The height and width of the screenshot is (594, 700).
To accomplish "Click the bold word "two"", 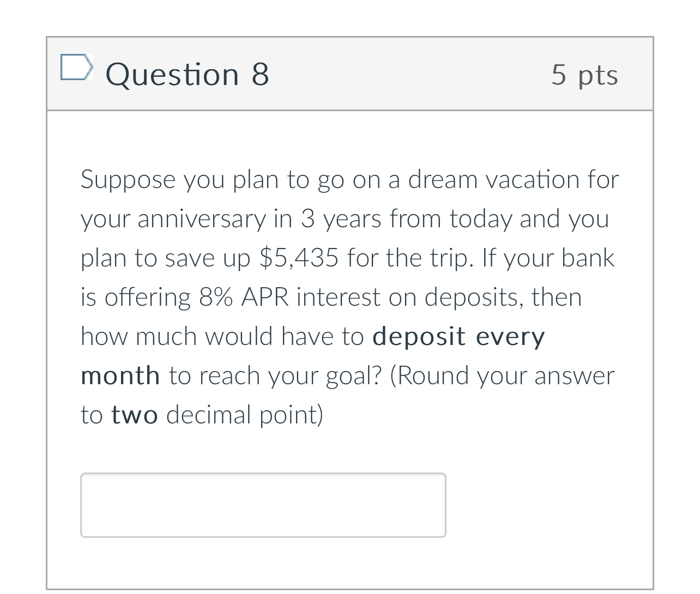I will pos(135,415).
